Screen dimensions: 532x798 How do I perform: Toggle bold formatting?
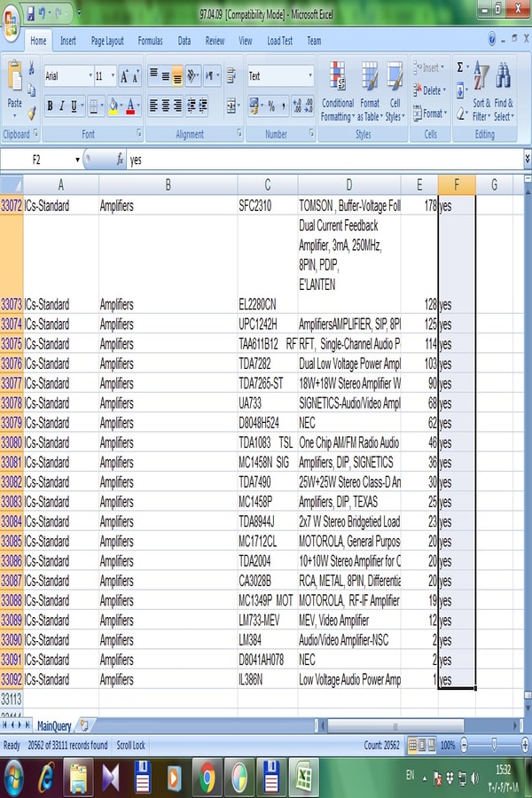coord(50,106)
